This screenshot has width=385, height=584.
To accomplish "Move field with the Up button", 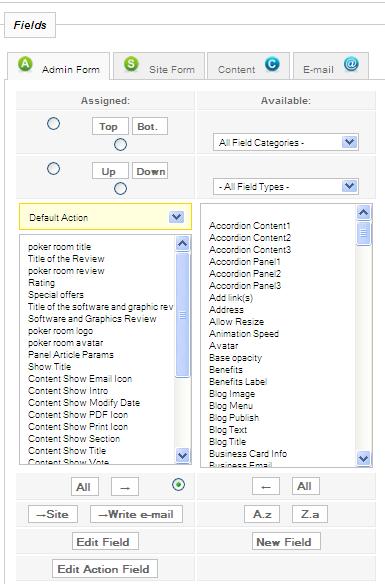I will [110, 171].
